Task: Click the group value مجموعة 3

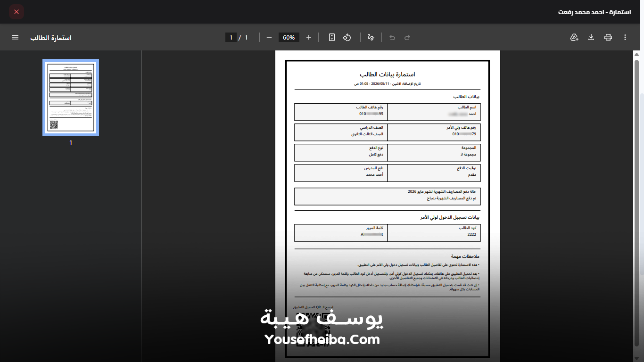Action: pos(469,154)
